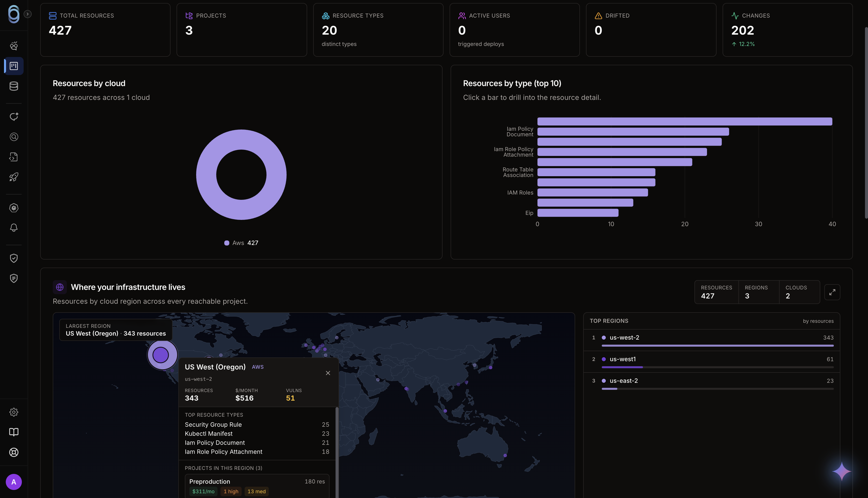Open the dashboard icon in sidebar
The image size is (868, 498).
(x=14, y=66)
